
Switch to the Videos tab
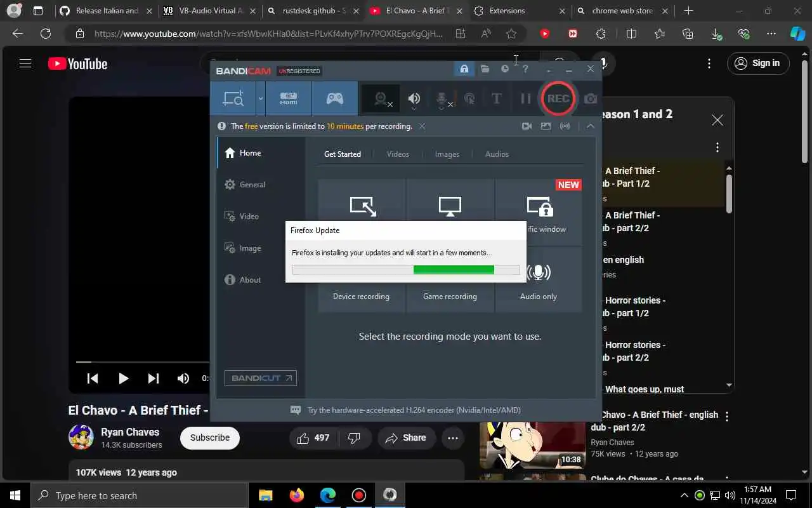(x=398, y=154)
